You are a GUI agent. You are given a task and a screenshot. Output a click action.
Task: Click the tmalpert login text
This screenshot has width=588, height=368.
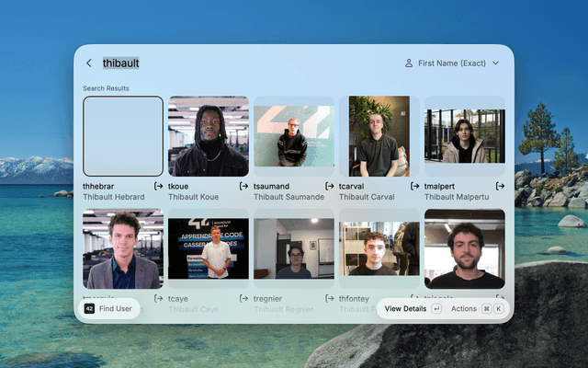point(439,186)
